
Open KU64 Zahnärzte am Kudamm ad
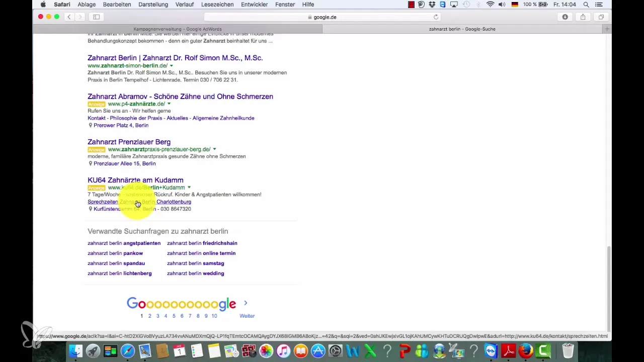pyautogui.click(x=135, y=180)
